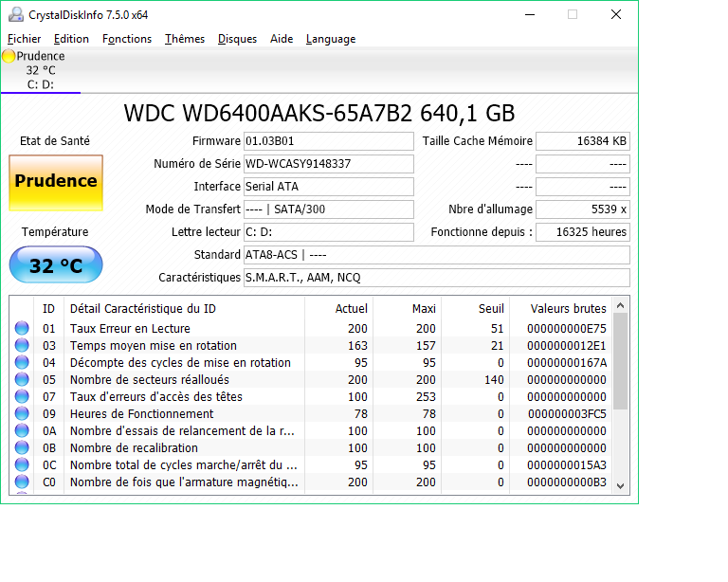Click status orb for attribute 0A row
This screenshot has height=582, width=728.
[22, 430]
